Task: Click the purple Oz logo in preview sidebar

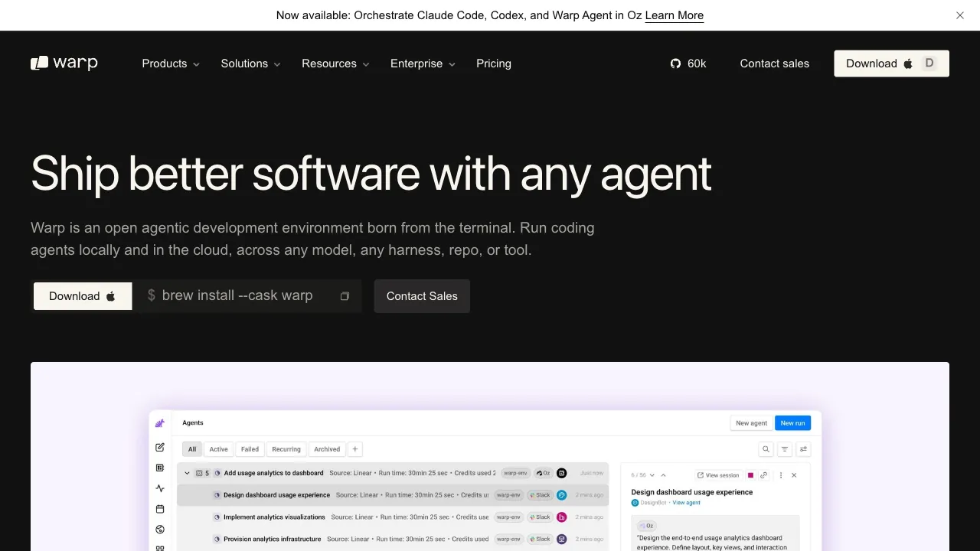Action: point(160,423)
